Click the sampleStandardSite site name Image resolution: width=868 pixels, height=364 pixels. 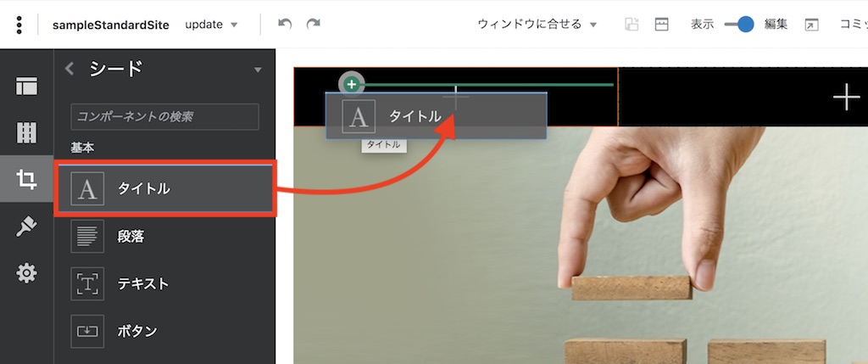click(x=111, y=25)
